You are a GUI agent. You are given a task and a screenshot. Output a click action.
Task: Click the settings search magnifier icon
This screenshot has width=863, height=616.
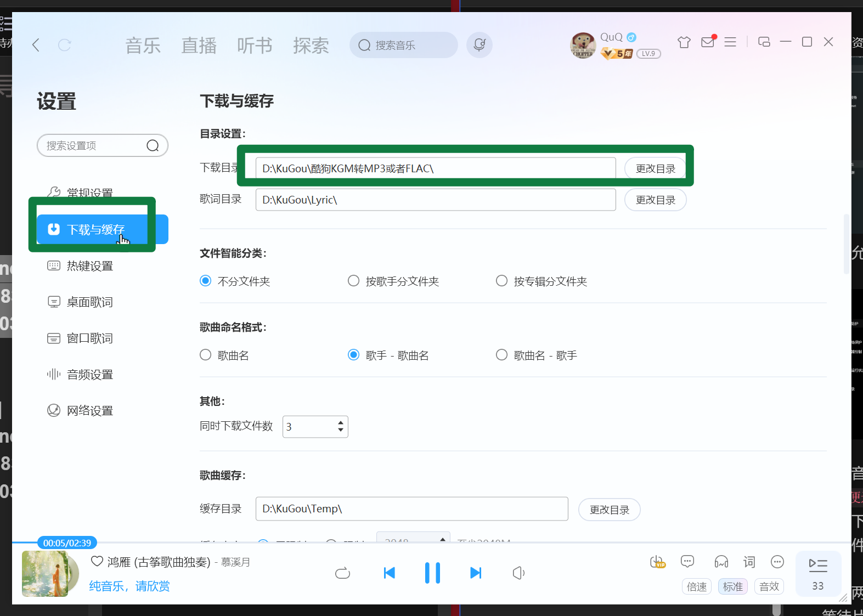point(153,145)
